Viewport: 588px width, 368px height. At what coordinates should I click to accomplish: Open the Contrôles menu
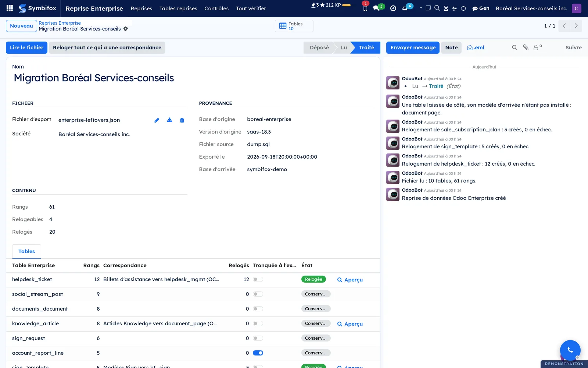tap(216, 8)
